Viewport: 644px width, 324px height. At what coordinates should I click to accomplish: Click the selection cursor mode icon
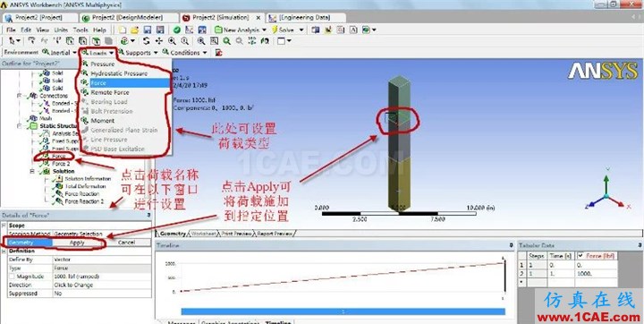click(13, 41)
